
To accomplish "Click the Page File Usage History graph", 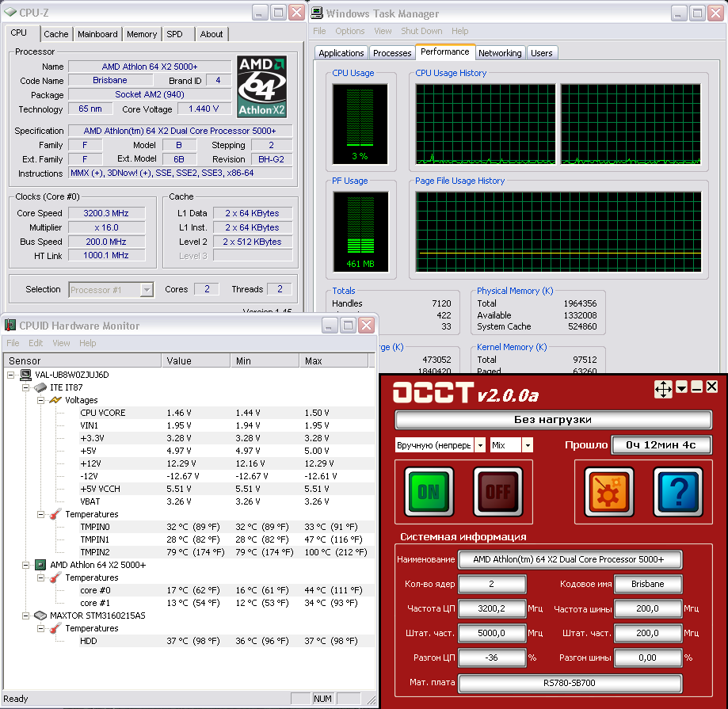I will point(558,231).
